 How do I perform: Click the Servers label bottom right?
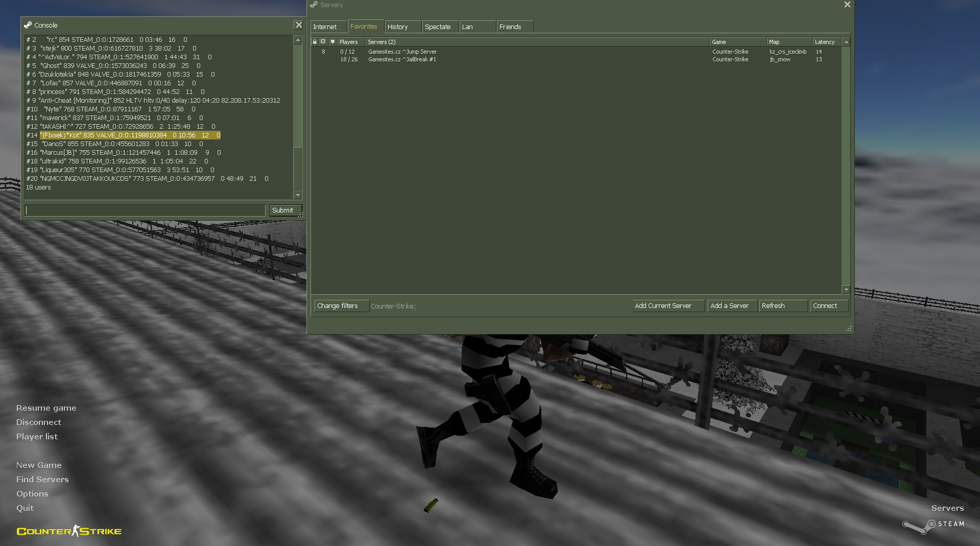[x=947, y=508]
